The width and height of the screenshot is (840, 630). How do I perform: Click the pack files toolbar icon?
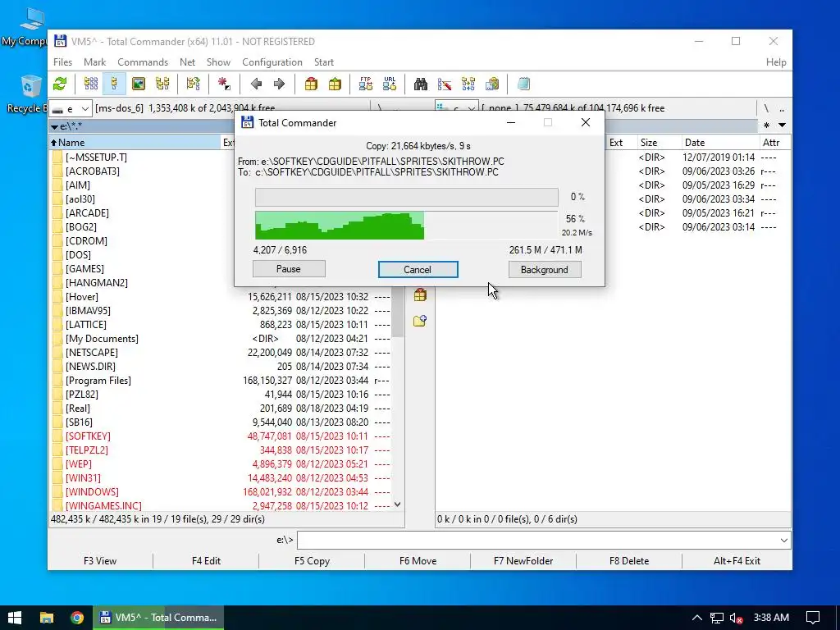point(311,84)
